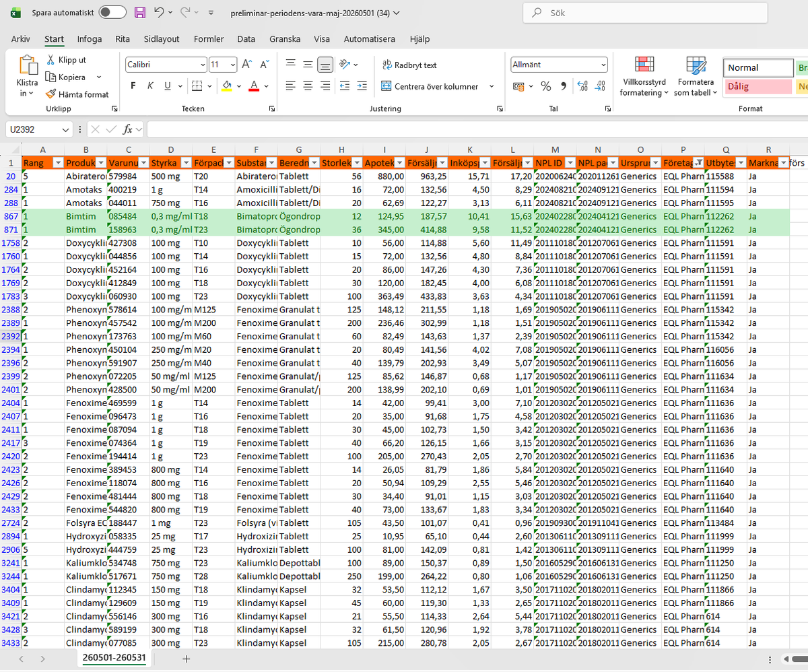Apply italic formatting (K)
Screen dimensions: 808x672
(x=150, y=86)
